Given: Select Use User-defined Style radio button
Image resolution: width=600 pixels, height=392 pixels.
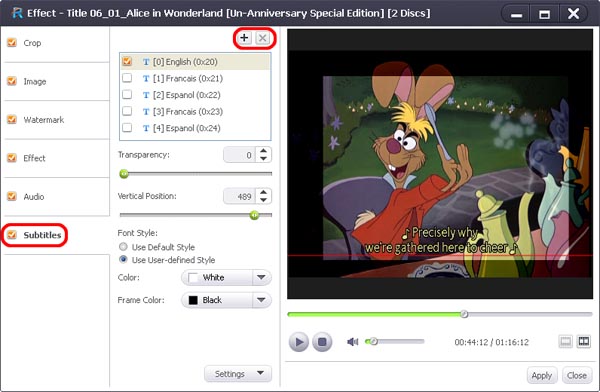Looking at the screenshot, I should tap(123, 259).
